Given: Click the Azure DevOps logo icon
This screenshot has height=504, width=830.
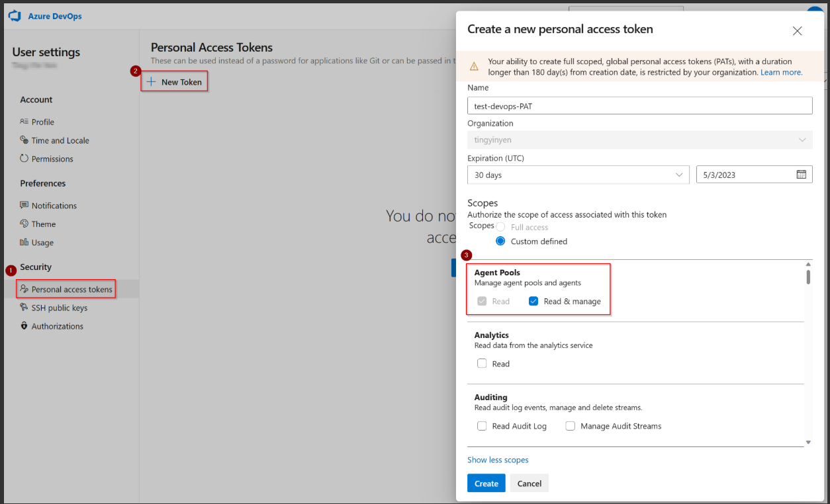Looking at the screenshot, I should pos(15,16).
